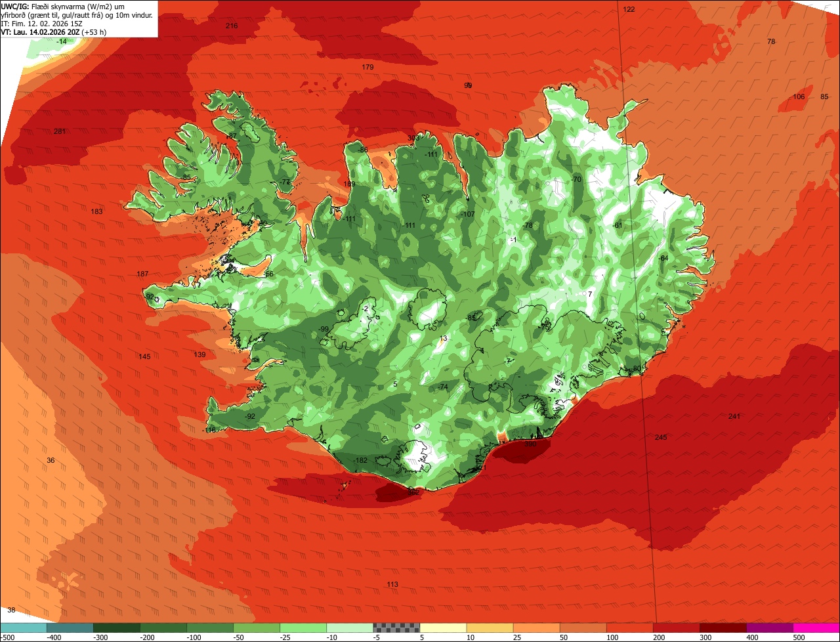Click the map value 241
The width and height of the screenshot is (840, 642).
click(x=734, y=417)
